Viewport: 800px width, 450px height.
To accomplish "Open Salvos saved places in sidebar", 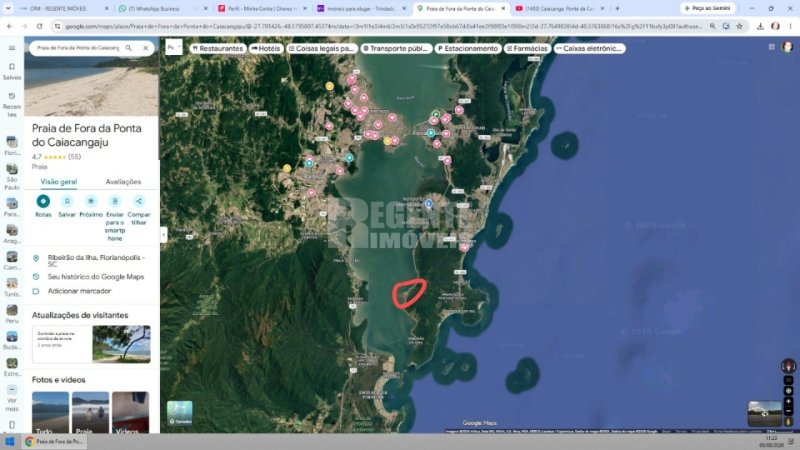I will [x=12, y=71].
